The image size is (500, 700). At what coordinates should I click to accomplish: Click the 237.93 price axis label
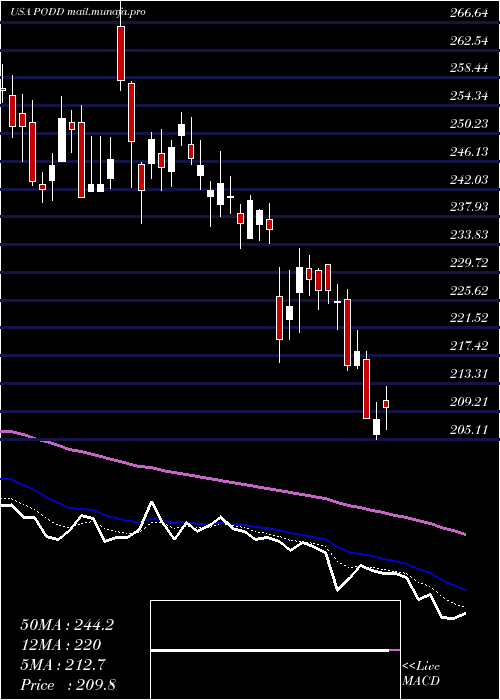pyautogui.click(x=468, y=207)
